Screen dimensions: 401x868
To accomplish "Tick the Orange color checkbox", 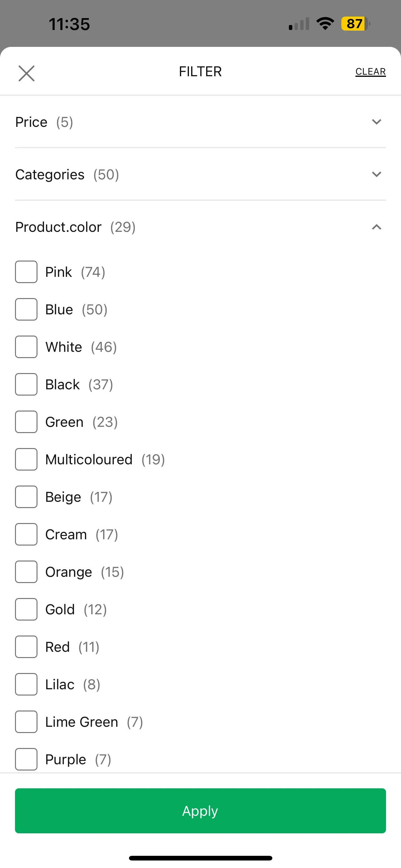I will coord(26,572).
